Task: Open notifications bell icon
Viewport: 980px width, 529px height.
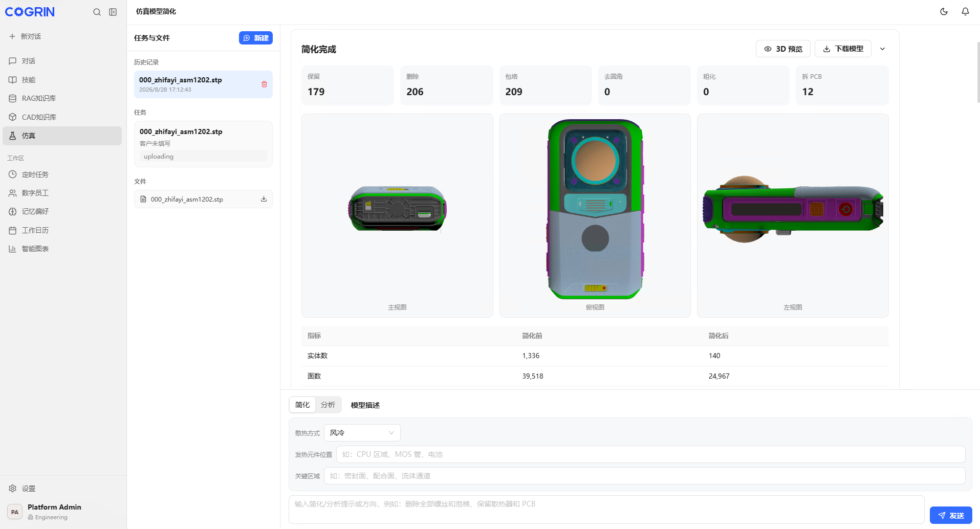Action: (965, 11)
